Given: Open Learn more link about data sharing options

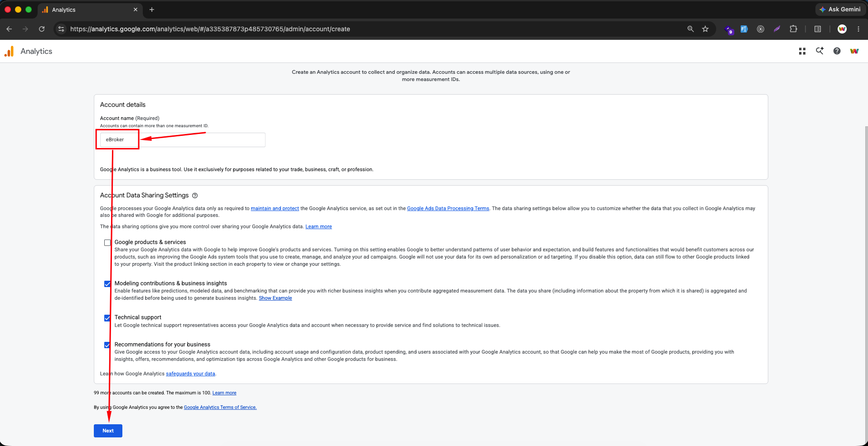Looking at the screenshot, I should click(319, 226).
